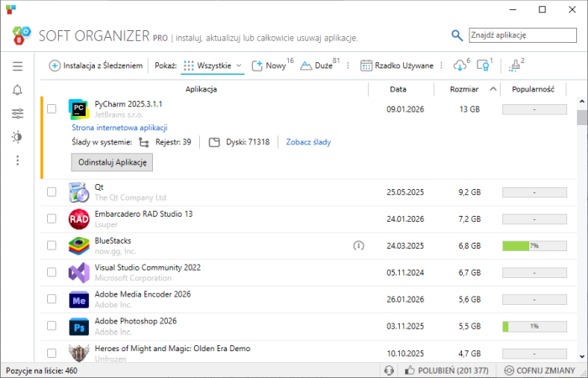588x378 pixels.
Task: Tick the Heroes of Might and Magic checkbox
Action: tap(51, 353)
